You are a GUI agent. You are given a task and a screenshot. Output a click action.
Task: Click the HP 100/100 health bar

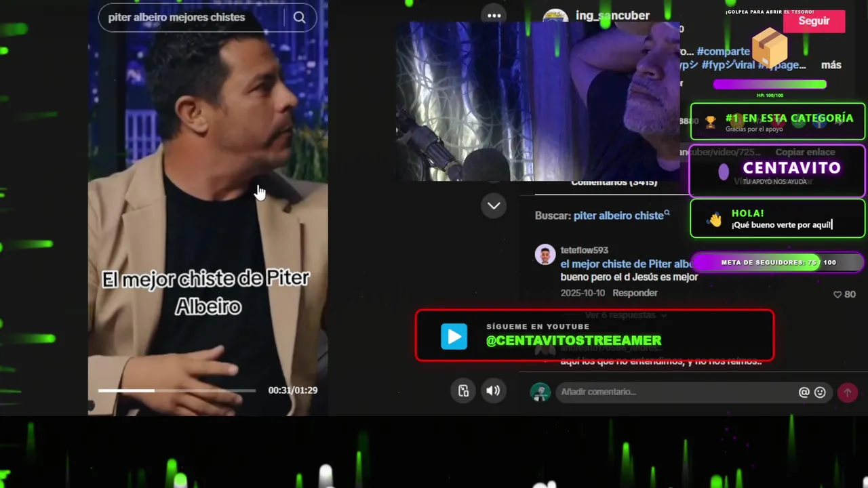tap(770, 85)
